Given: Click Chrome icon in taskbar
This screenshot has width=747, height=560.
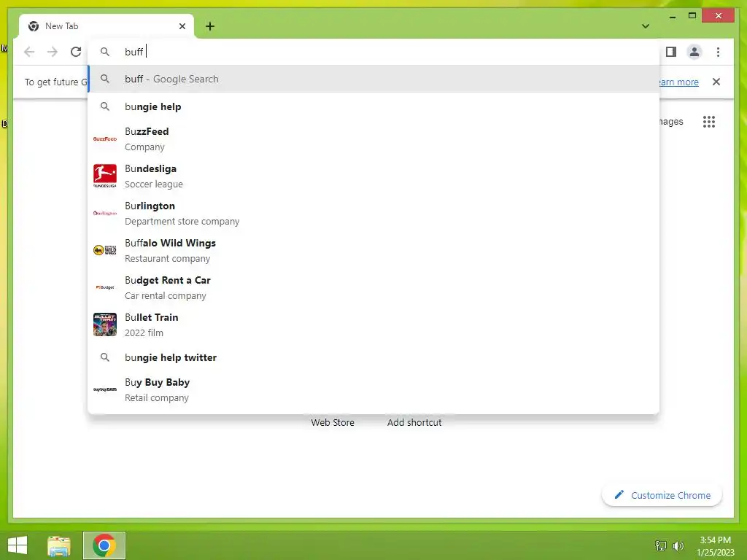Looking at the screenshot, I should coord(104,545).
